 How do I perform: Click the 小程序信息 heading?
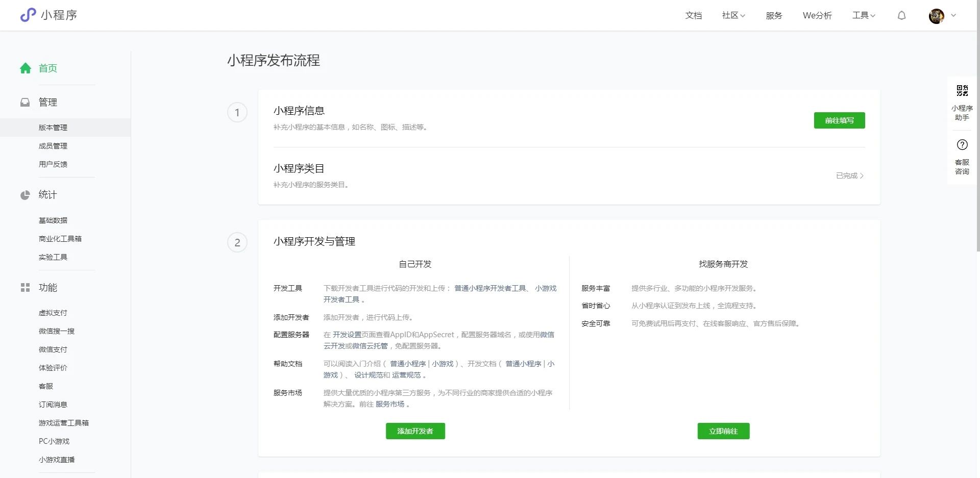pos(299,111)
